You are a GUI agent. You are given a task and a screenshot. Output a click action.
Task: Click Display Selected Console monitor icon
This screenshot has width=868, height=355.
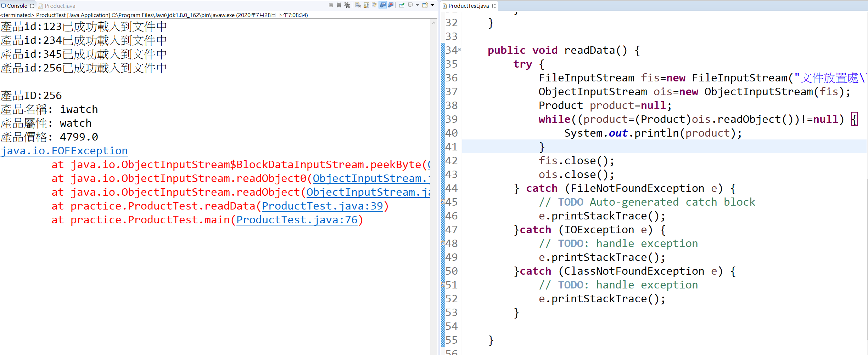coord(410,5)
